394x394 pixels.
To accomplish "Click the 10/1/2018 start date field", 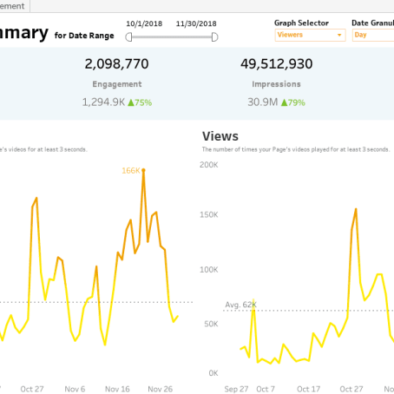I will point(144,24).
